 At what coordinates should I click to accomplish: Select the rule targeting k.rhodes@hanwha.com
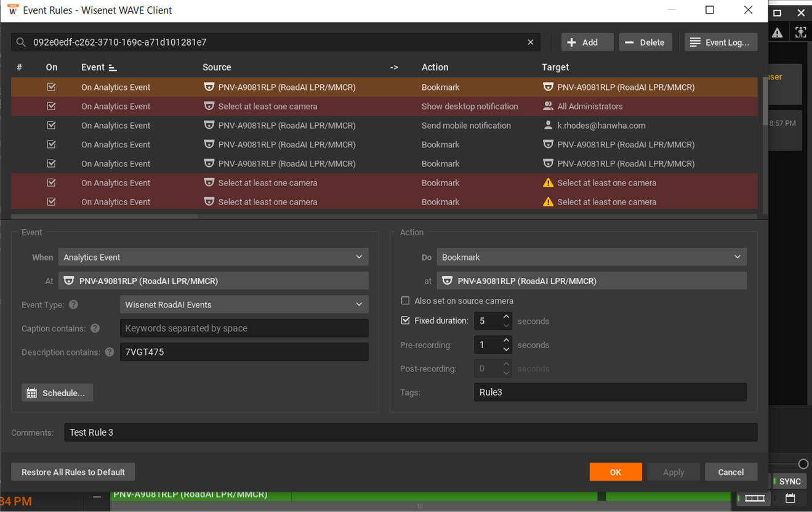click(x=384, y=125)
